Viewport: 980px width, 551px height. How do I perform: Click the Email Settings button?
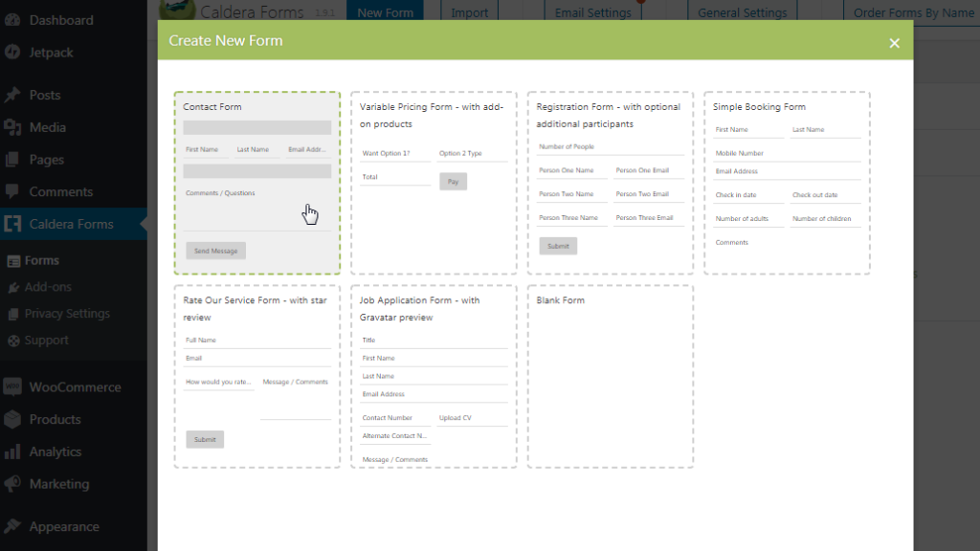[x=593, y=13]
